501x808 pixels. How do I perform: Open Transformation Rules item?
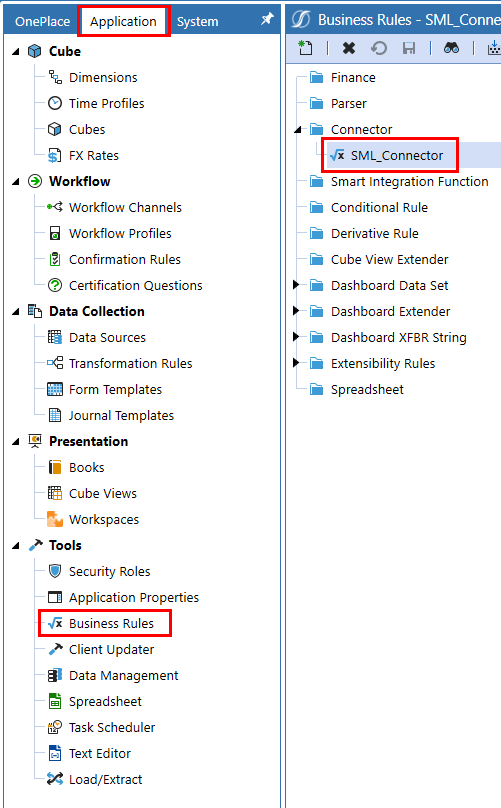coord(130,363)
